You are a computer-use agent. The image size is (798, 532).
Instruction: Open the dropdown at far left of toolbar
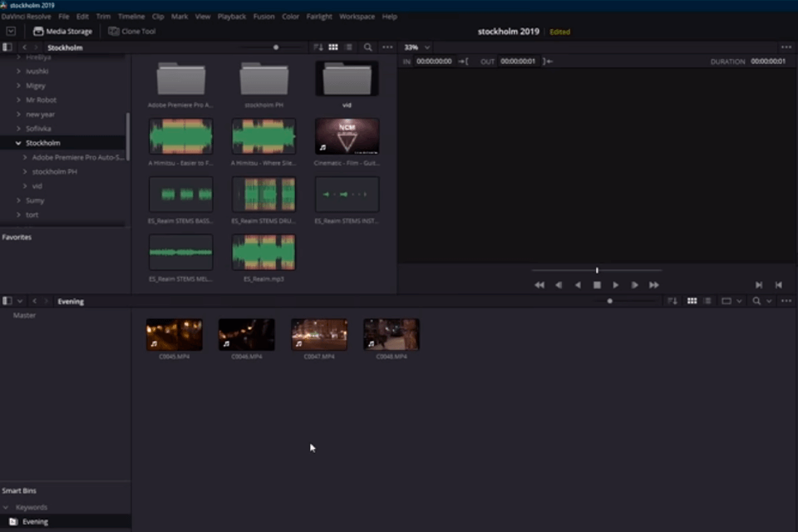pyautogui.click(x=11, y=31)
